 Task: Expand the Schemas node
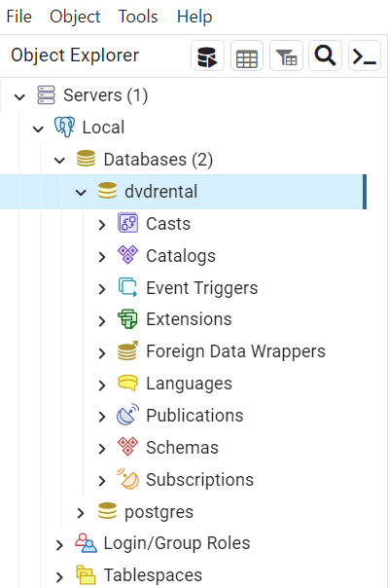click(x=102, y=448)
